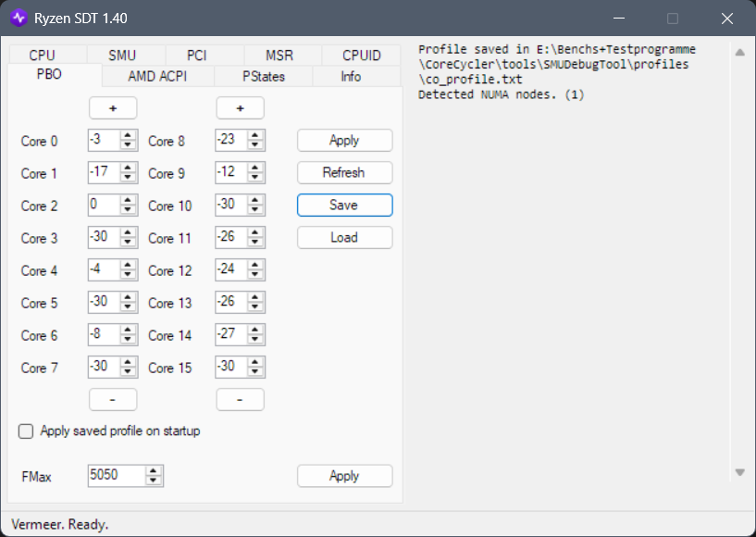Apply the FMax value

coord(345,476)
